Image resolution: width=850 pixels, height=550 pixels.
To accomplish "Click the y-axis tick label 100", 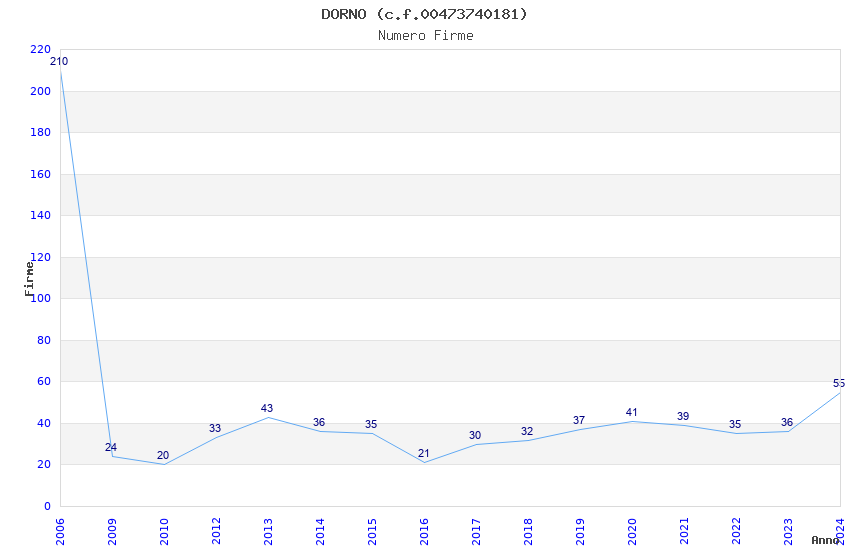I will [x=41, y=299].
